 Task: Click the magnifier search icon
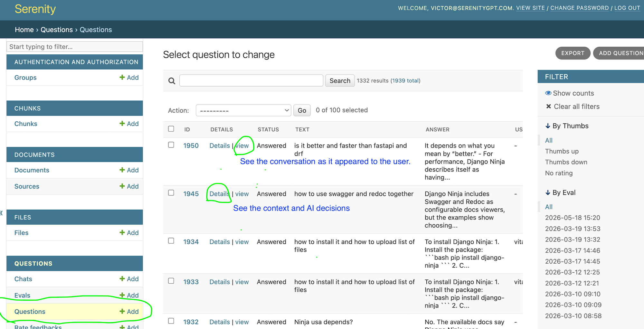pos(172,81)
